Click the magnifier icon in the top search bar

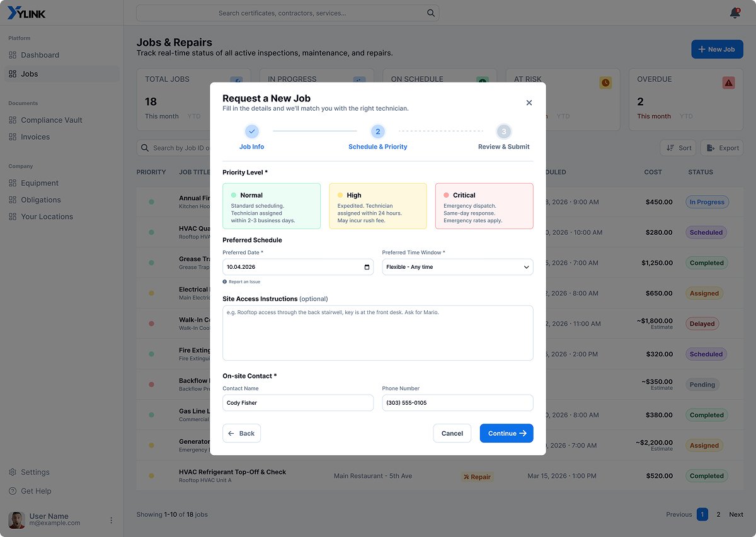coord(431,13)
